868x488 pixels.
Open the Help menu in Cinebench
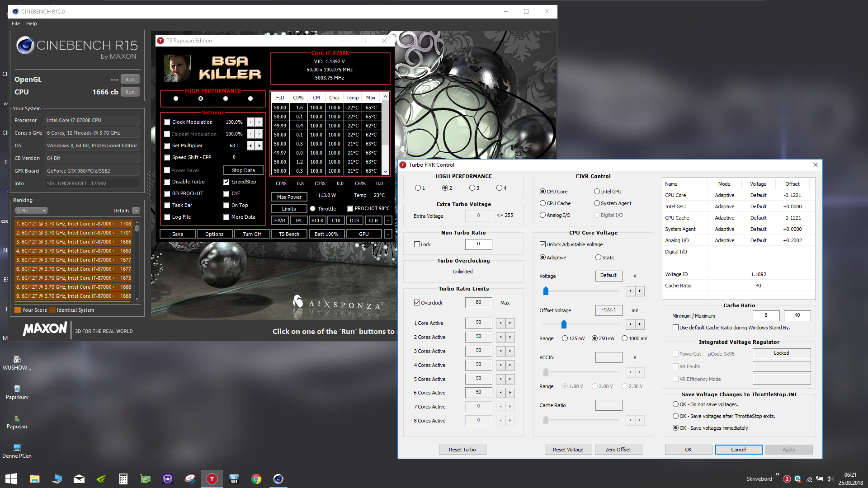(x=32, y=23)
